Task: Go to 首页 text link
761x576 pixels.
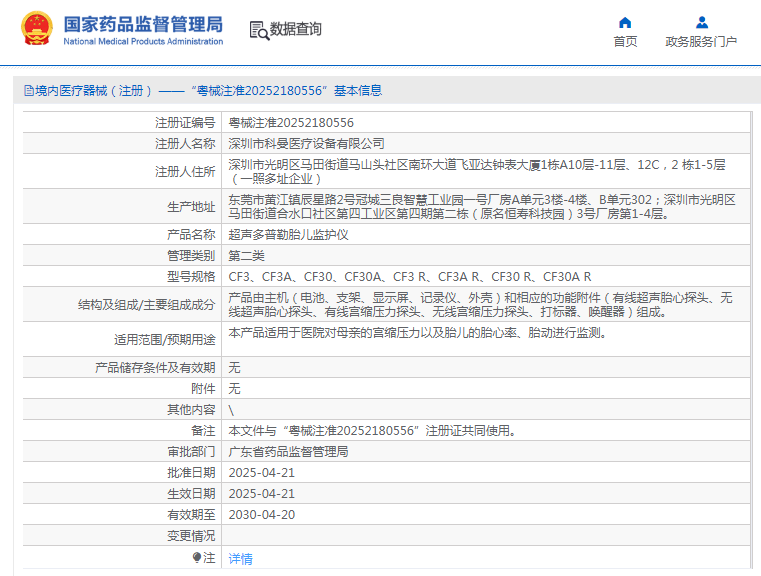Action: (625, 42)
